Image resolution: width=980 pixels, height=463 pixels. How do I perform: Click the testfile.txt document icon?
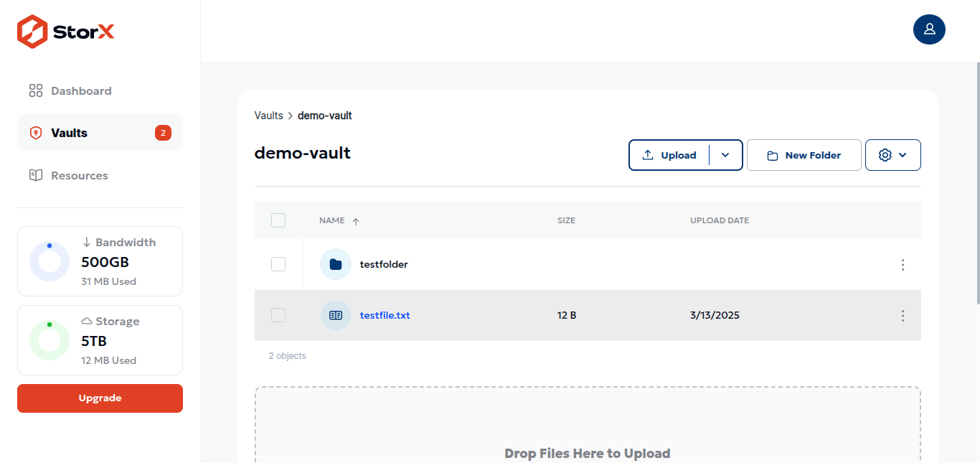(x=336, y=315)
